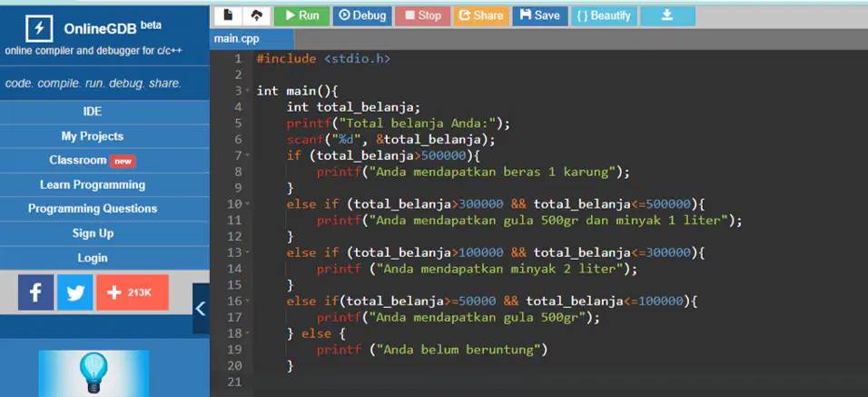
Task: Click the 'code. compile. run. debug. share.' tagline
Action: [x=93, y=84]
